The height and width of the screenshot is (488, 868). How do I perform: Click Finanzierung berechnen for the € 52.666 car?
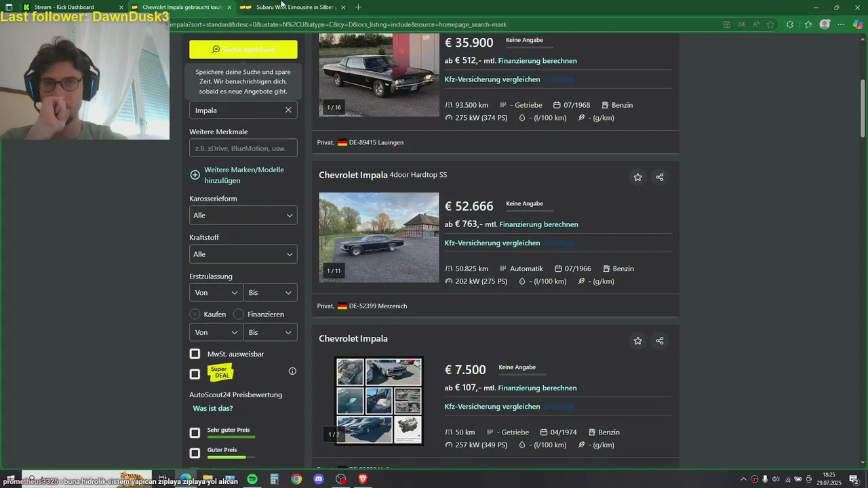click(x=538, y=224)
